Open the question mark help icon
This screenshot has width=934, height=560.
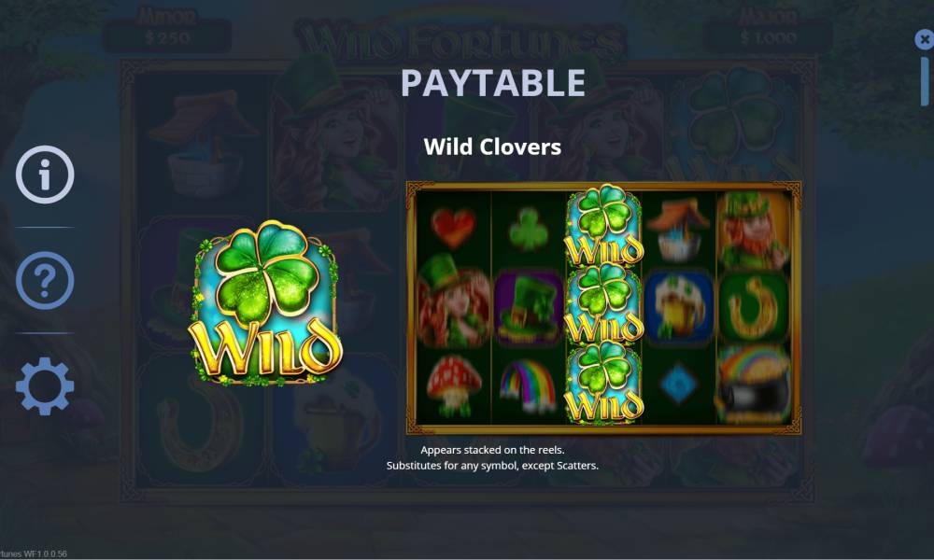(45, 280)
